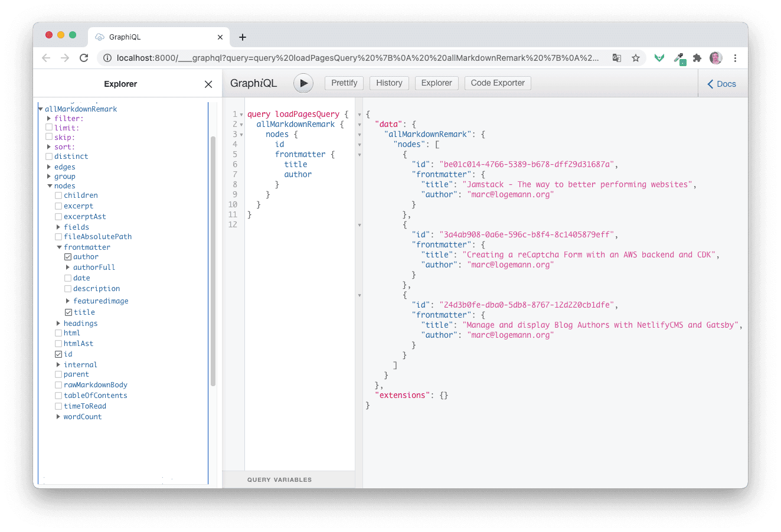The image size is (781, 532).
Task: Expand the internal field
Action: point(58,365)
